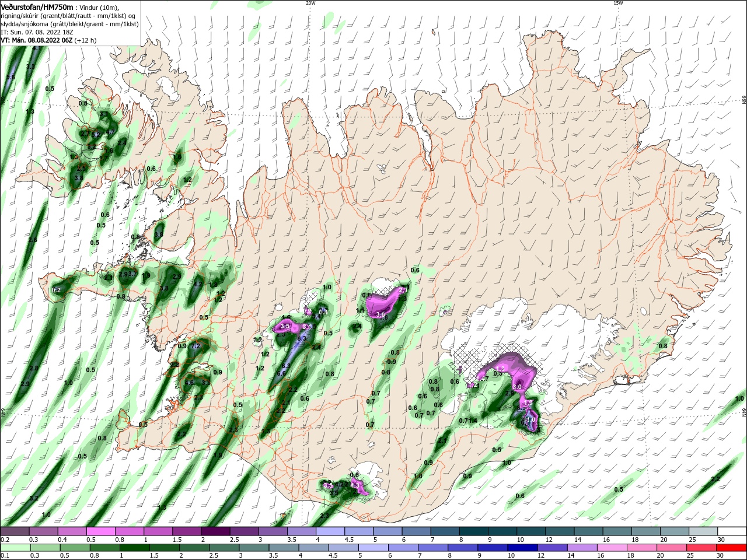Viewport: 747px width, 560px height.
Task: Click the '20W' longitude label
Action: pos(310,2)
